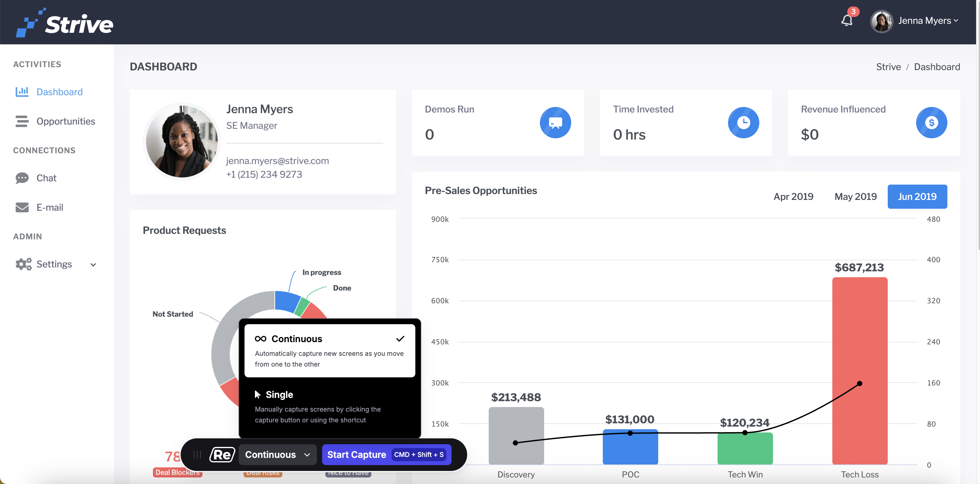Screen dimensions: 980x484
Task: Follow the Strive breadcrumb link
Action: (x=888, y=67)
